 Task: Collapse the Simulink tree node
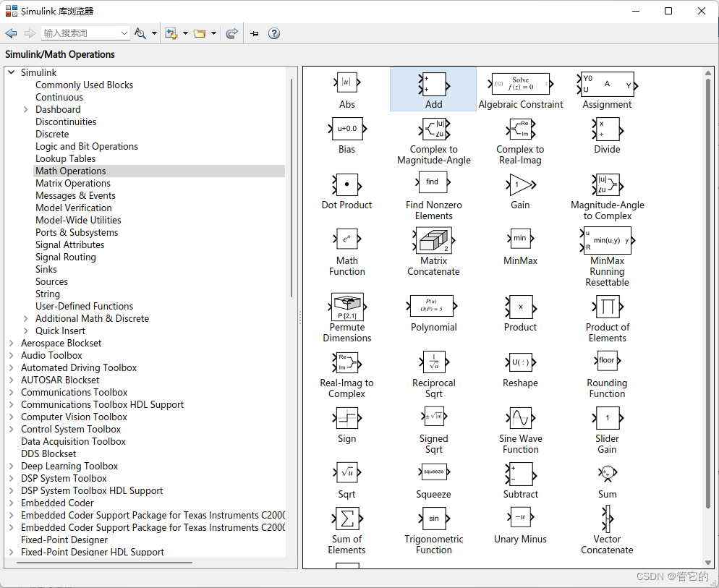[x=12, y=73]
